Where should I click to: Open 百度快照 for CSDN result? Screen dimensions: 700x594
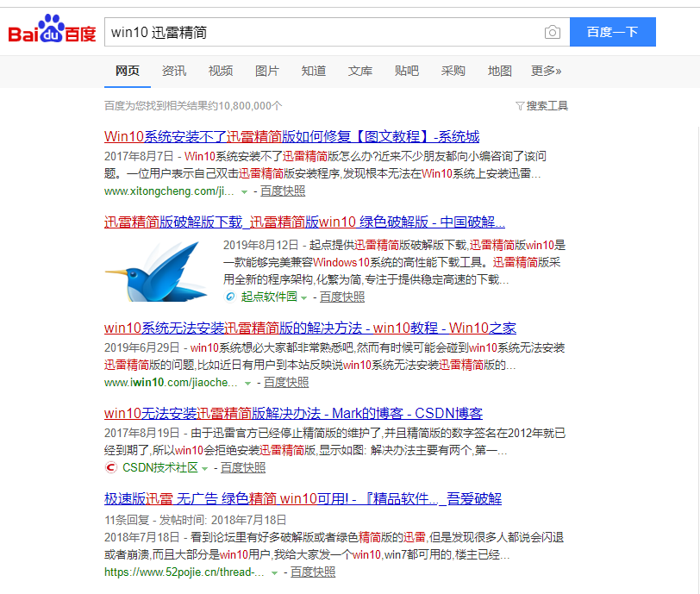243,467
